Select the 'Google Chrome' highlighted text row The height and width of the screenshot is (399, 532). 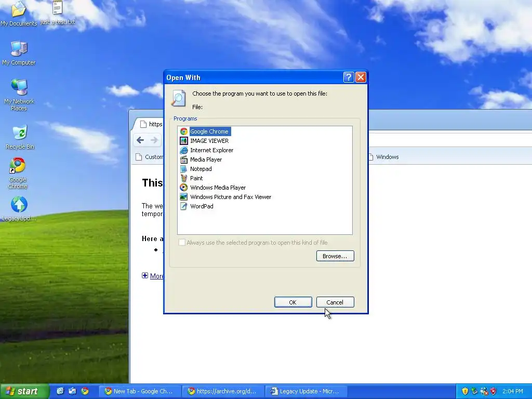[x=209, y=131]
